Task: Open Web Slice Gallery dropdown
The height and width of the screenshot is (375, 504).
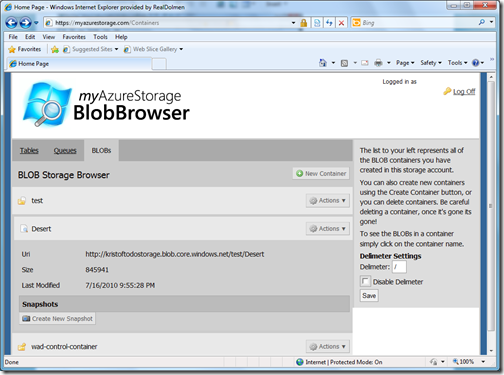Action: click(x=153, y=49)
